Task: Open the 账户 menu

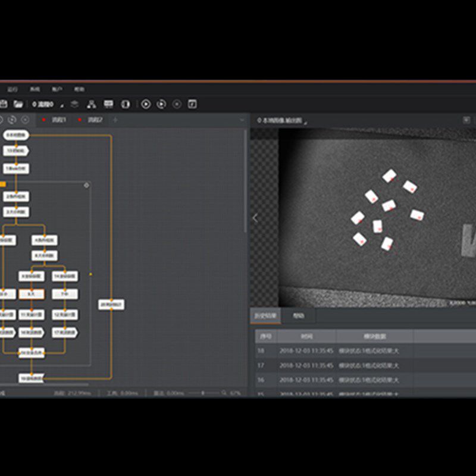Action: (57, 89)
